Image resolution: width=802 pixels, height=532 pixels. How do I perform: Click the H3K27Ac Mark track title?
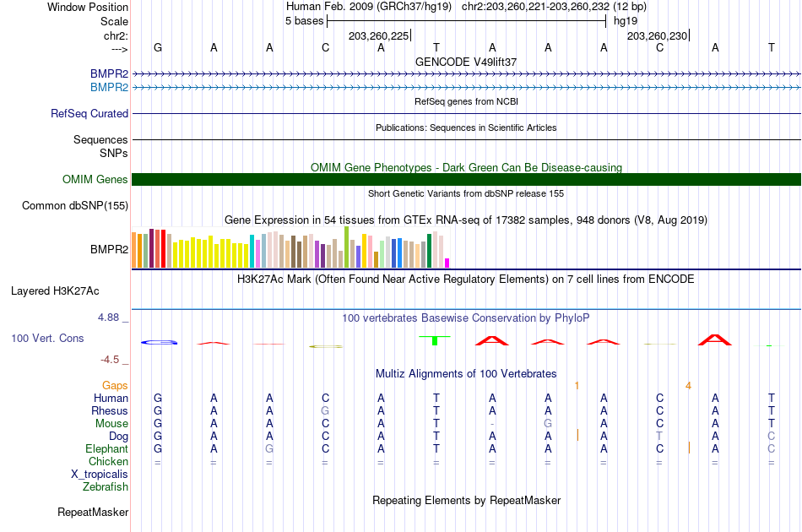click(466, 280)
